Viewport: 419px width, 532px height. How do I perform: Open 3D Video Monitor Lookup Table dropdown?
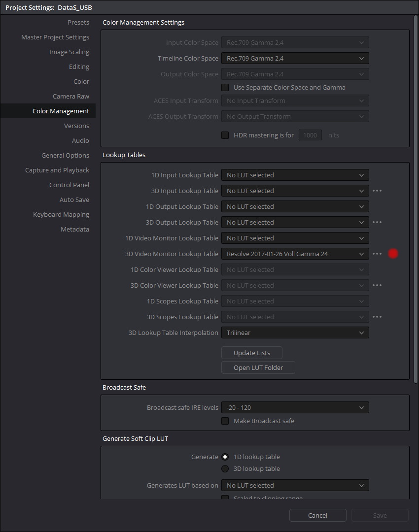tap(295, 254)
